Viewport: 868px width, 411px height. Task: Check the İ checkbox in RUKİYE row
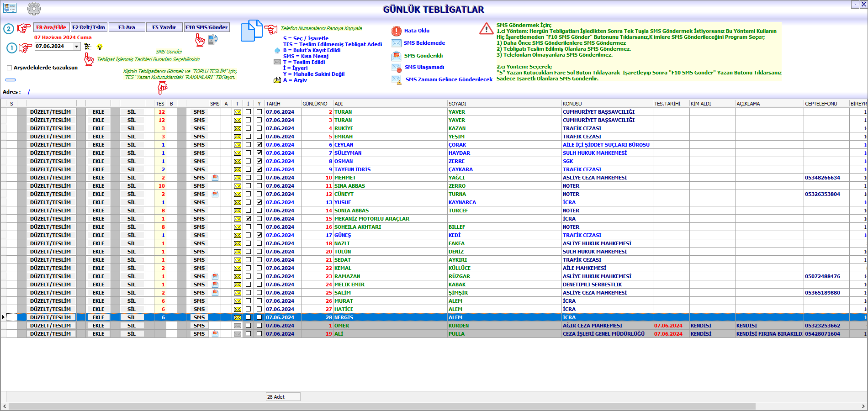tap(248, 128)
